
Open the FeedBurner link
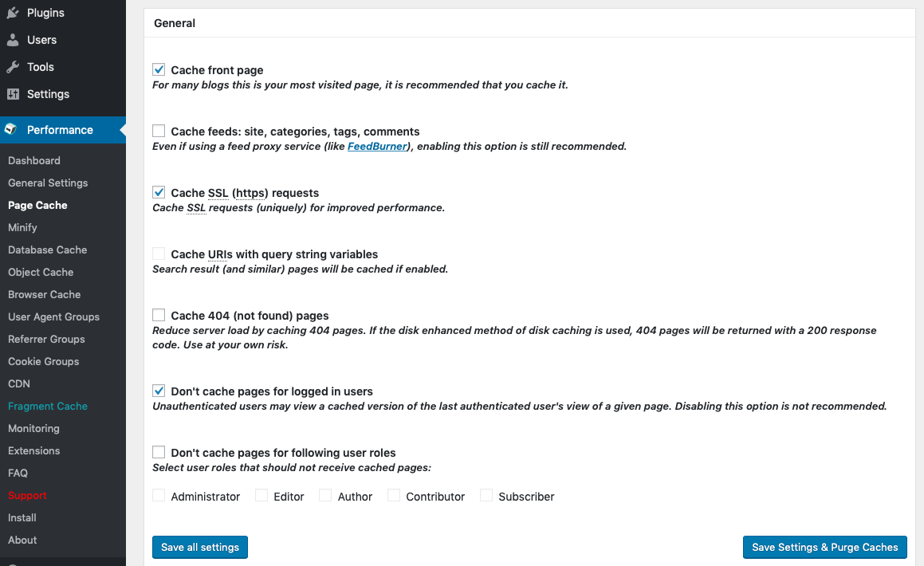click(377, 146)
